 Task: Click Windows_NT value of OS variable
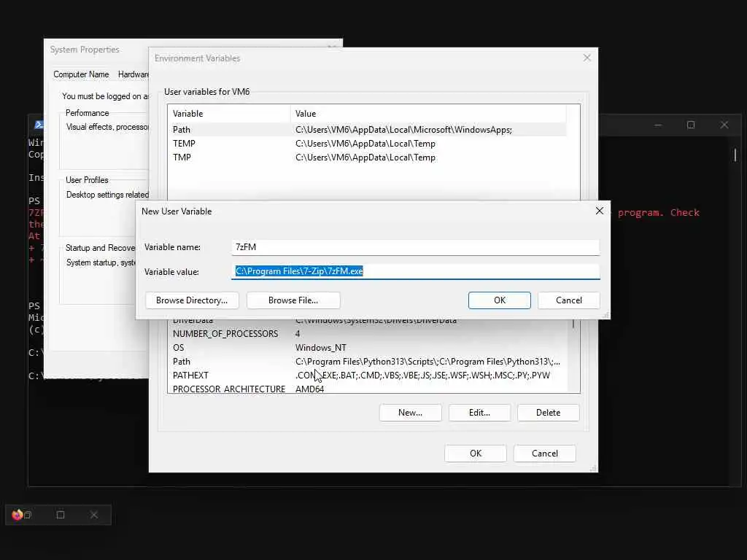(x=321, y=348)
